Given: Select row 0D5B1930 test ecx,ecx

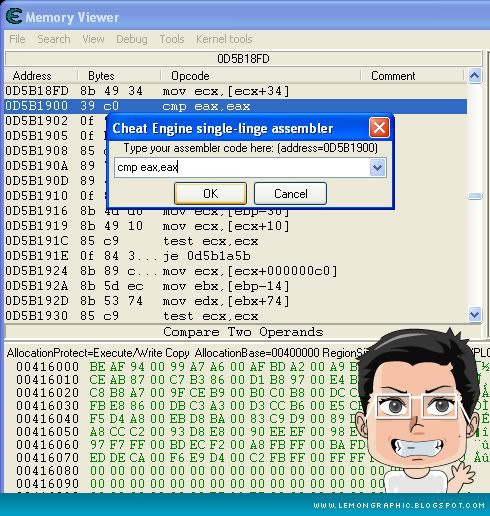Looking at the screenshot, I should click(x=236, y=316).
